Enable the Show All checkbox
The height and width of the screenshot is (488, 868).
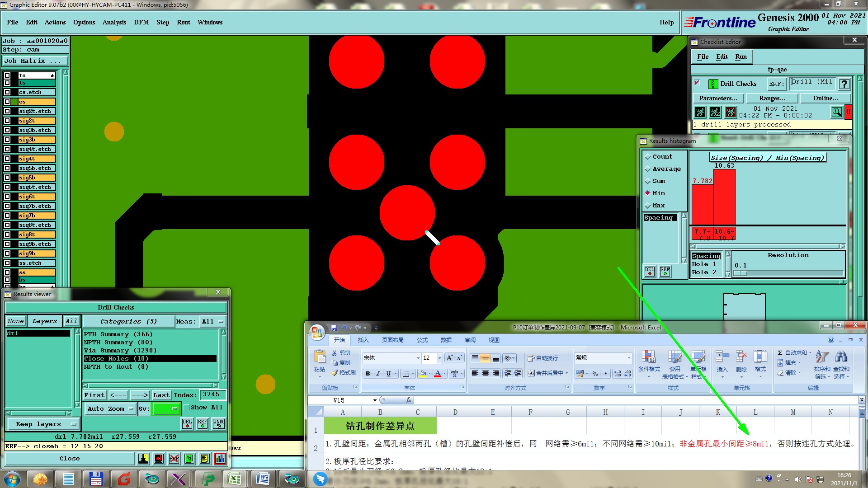coord(186,407)
